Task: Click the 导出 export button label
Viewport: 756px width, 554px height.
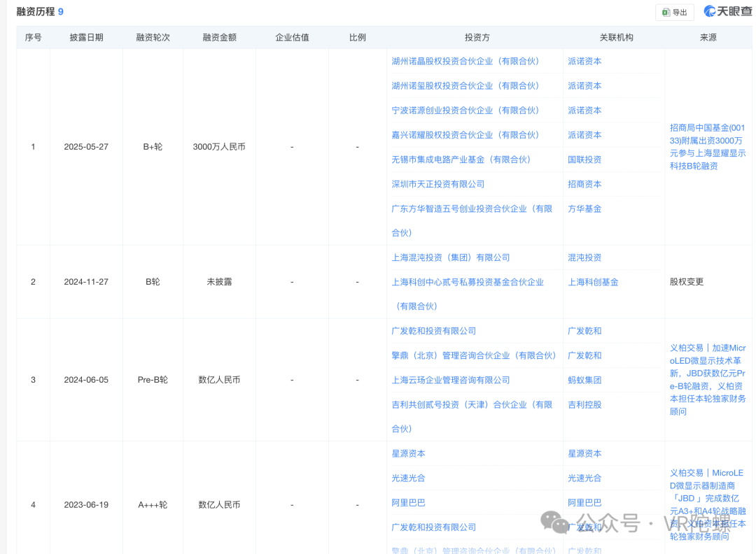Action: (x=680, y=13)
